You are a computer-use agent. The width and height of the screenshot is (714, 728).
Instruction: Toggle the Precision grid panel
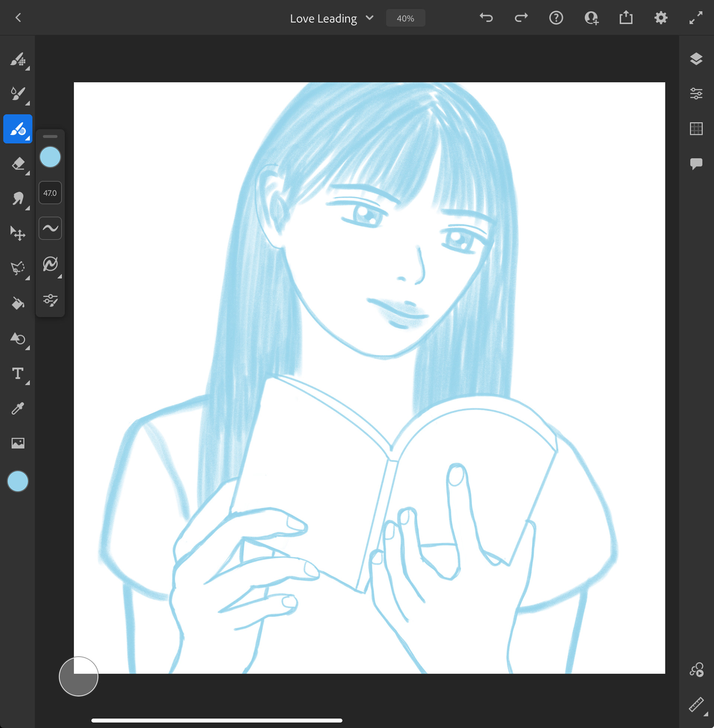click(696, 129)
